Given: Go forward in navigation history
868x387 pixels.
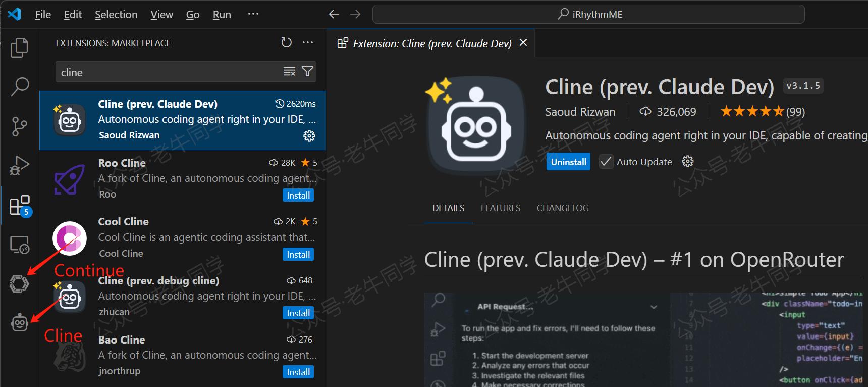Looking at the screenshot, I should click(355, 14).
